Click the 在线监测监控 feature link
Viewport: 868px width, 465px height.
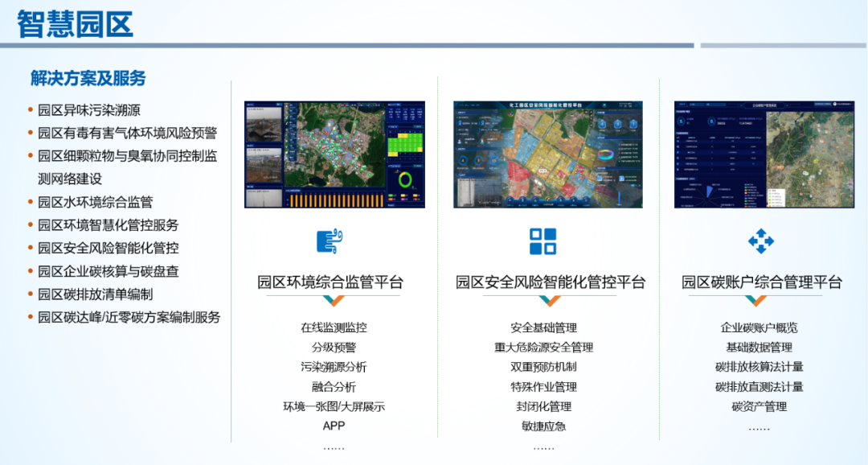(334, 327)
